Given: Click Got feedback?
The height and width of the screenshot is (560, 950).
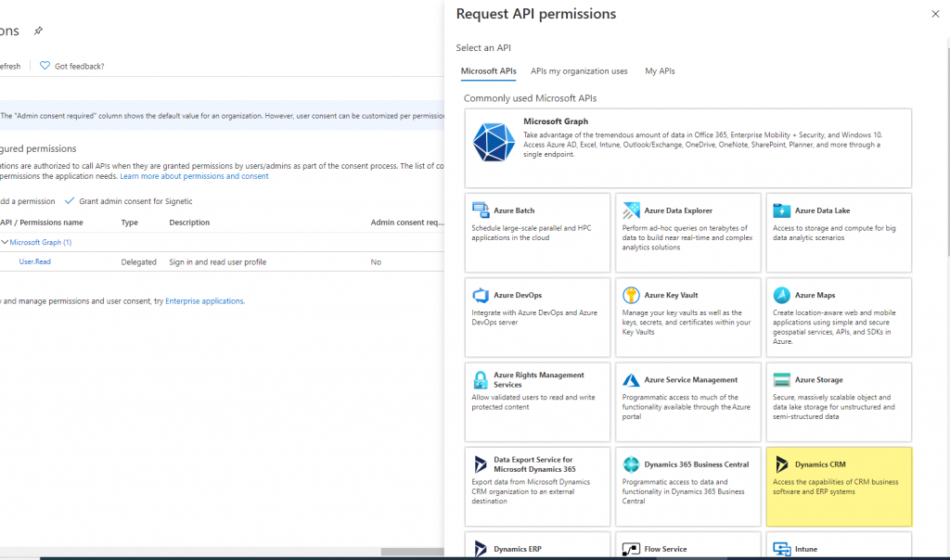Looking at the screenshot, I should tap(80, 66).
